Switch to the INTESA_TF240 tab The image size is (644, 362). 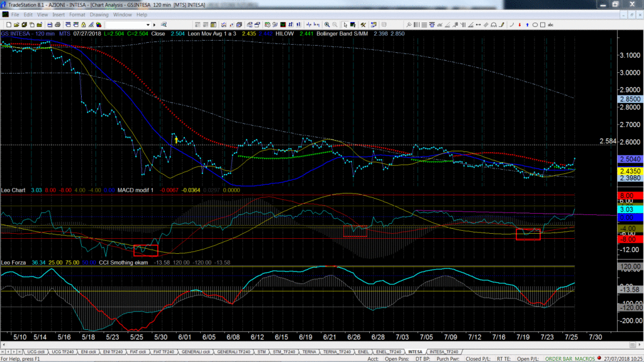click(443, 352)
